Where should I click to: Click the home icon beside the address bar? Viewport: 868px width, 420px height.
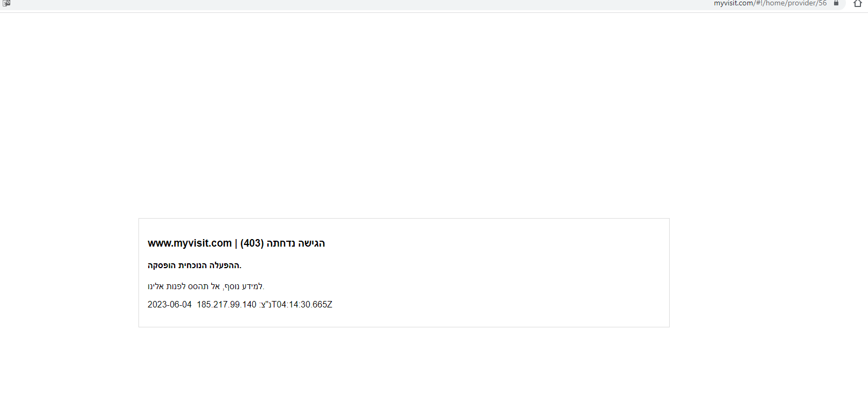tap(858, 4)
